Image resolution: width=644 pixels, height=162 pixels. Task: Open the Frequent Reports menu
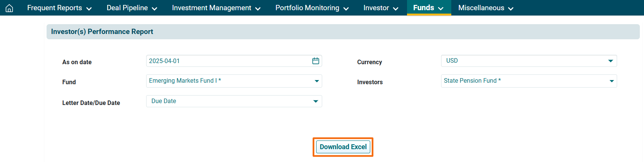(59, 8)
